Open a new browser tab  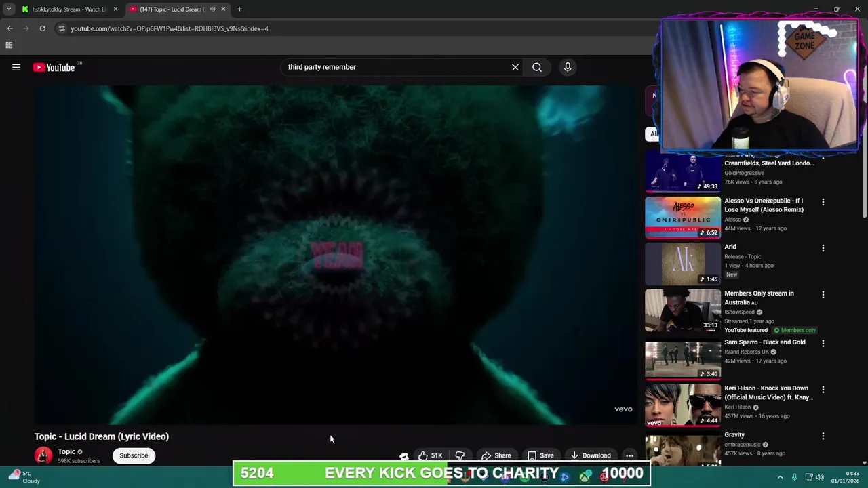(x=239, y=9)
